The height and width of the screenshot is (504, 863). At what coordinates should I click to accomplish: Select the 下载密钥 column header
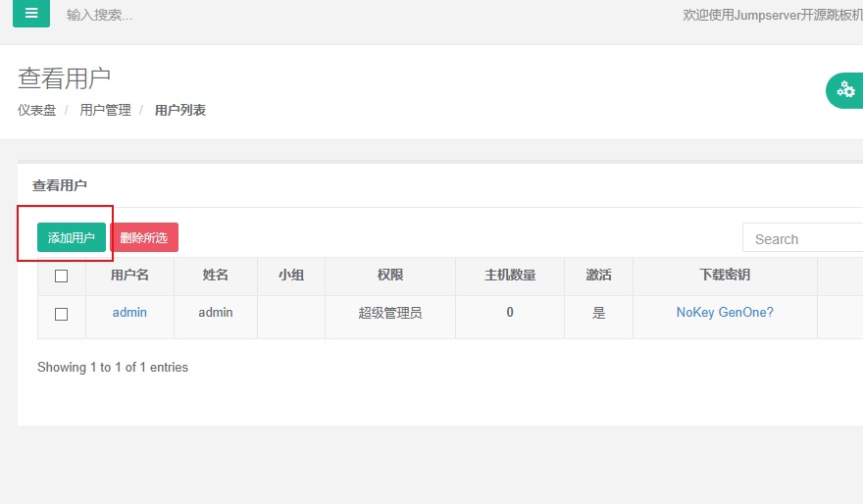[x=724, y=276]
